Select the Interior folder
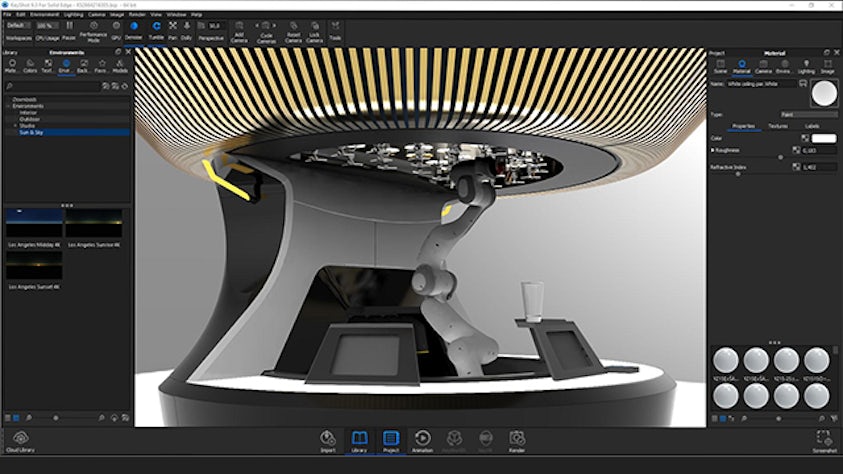The width and height of the screenshot is (843, 474). (x=28, y=113)
